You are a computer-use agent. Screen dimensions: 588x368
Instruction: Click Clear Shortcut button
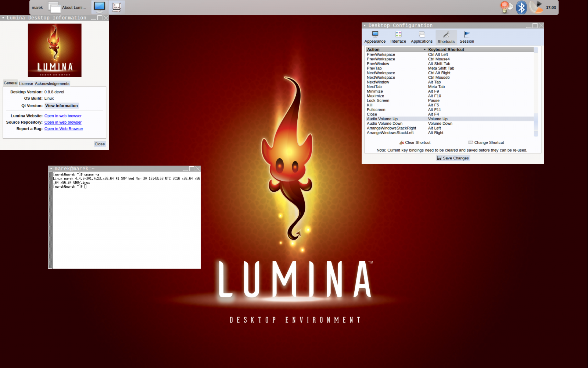415,142
